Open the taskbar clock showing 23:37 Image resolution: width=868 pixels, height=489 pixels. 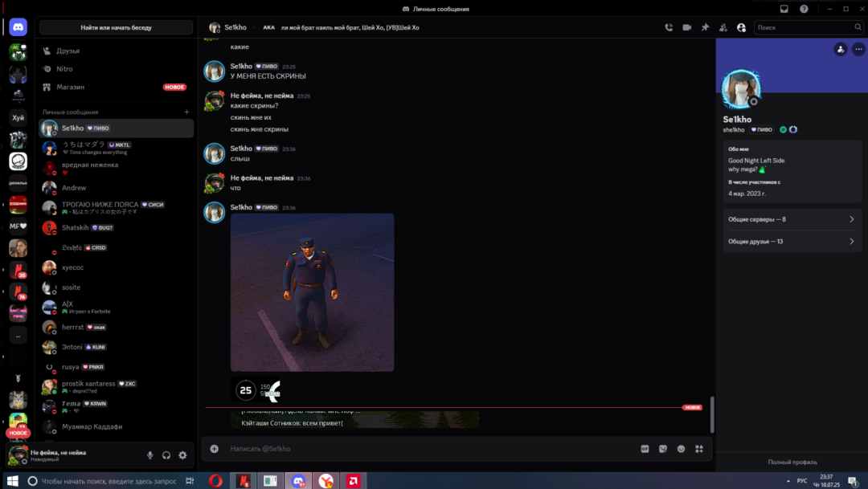tap(826, 481)
